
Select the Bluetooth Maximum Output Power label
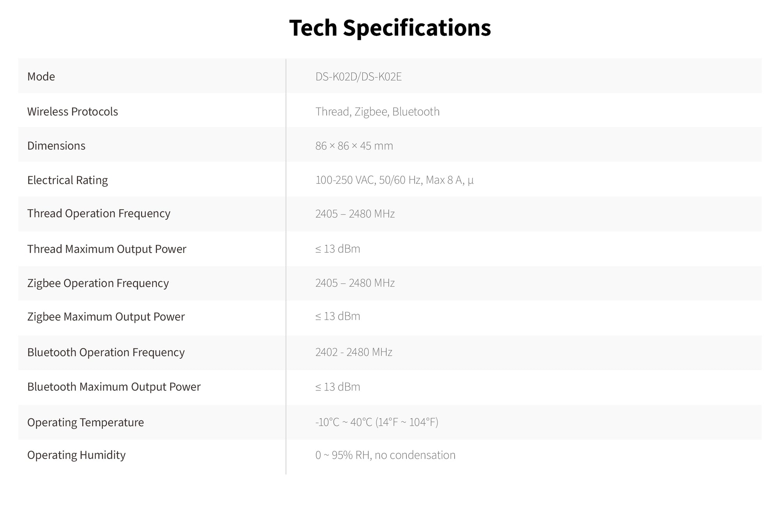(x=114, y=387)
